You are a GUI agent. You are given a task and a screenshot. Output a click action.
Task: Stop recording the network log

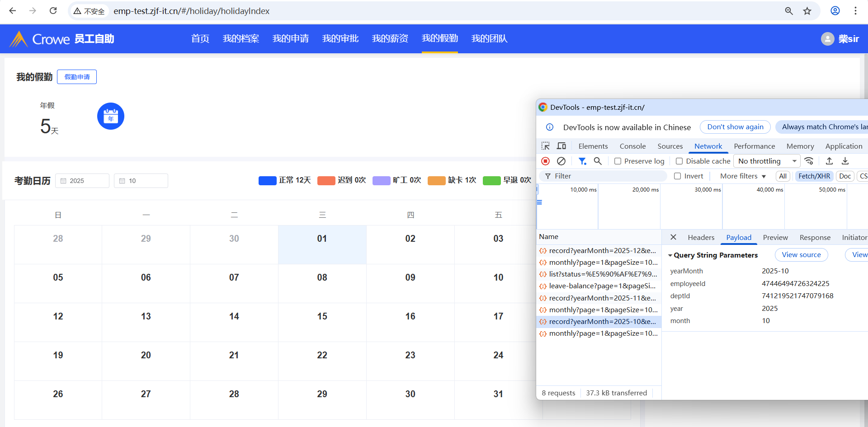click(x=546, y=161)
